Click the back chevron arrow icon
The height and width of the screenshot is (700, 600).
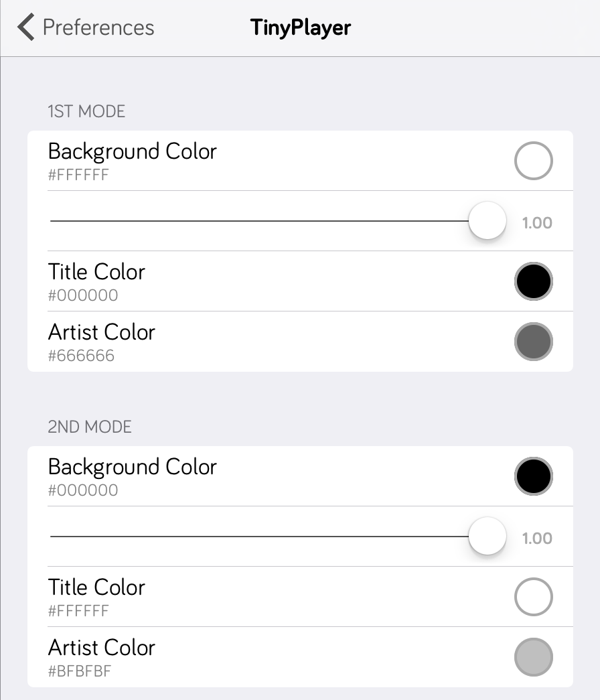click(x=26, y=27)
